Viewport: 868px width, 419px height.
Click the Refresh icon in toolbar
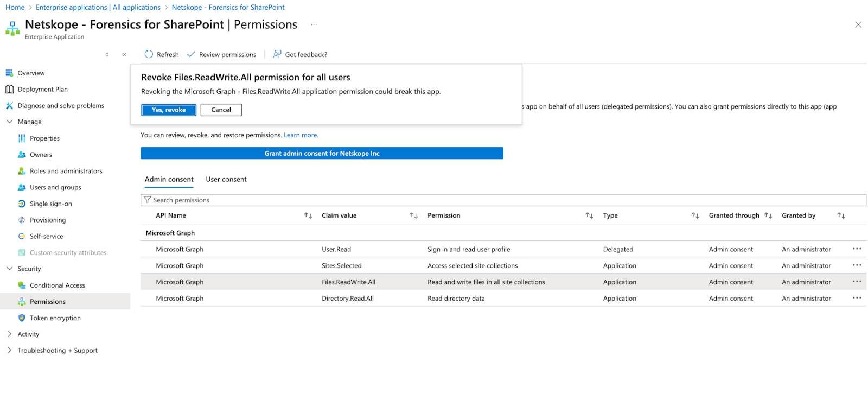click(x=149, y=54)
